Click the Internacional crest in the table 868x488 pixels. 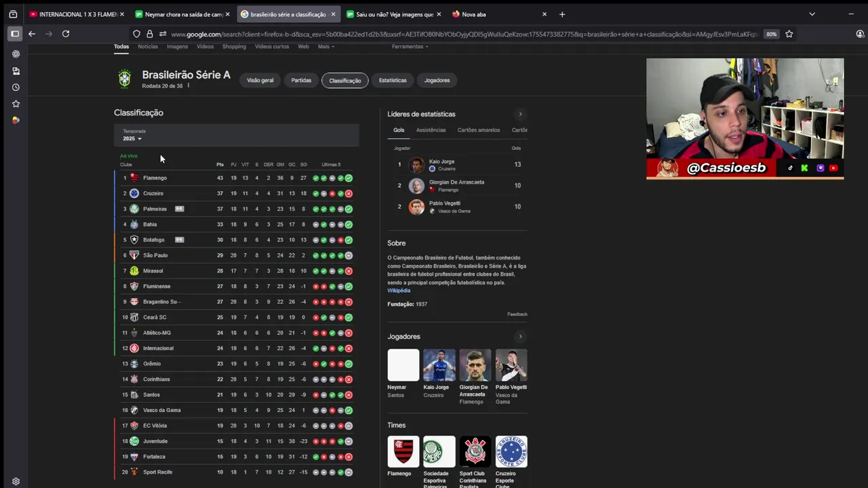pos(134,348)
